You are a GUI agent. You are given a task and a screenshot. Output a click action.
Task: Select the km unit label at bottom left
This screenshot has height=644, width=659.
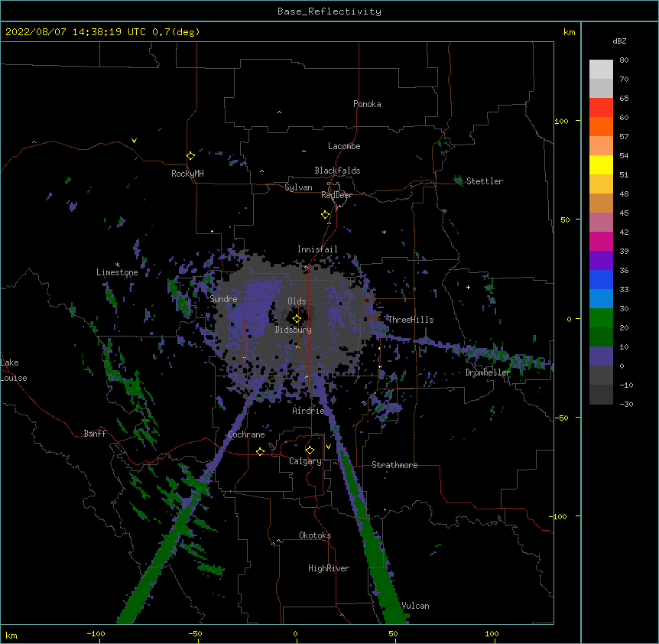click(x=11, y=636)
